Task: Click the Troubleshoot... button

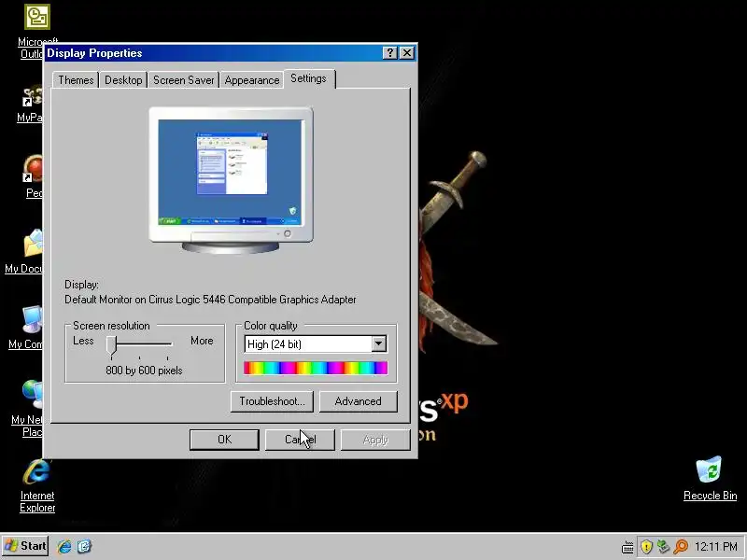Action: coord(272,401)
